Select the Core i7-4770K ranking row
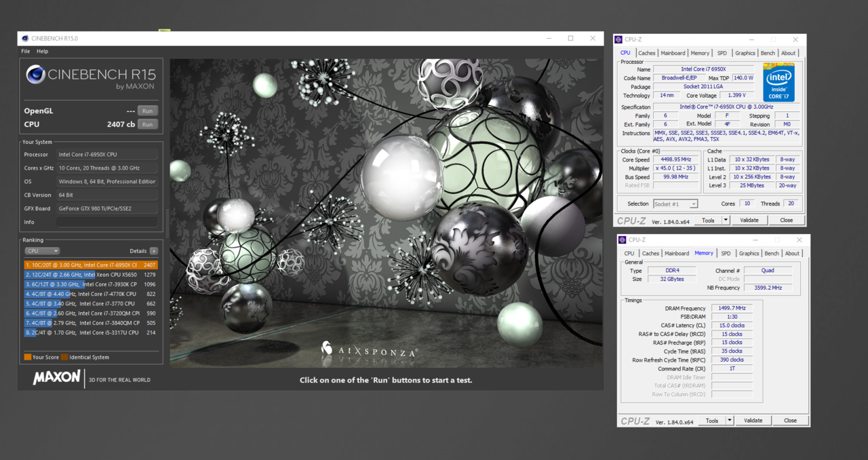Image resolution: width=868 pixels, height=460 pixels. click(91, 294)
